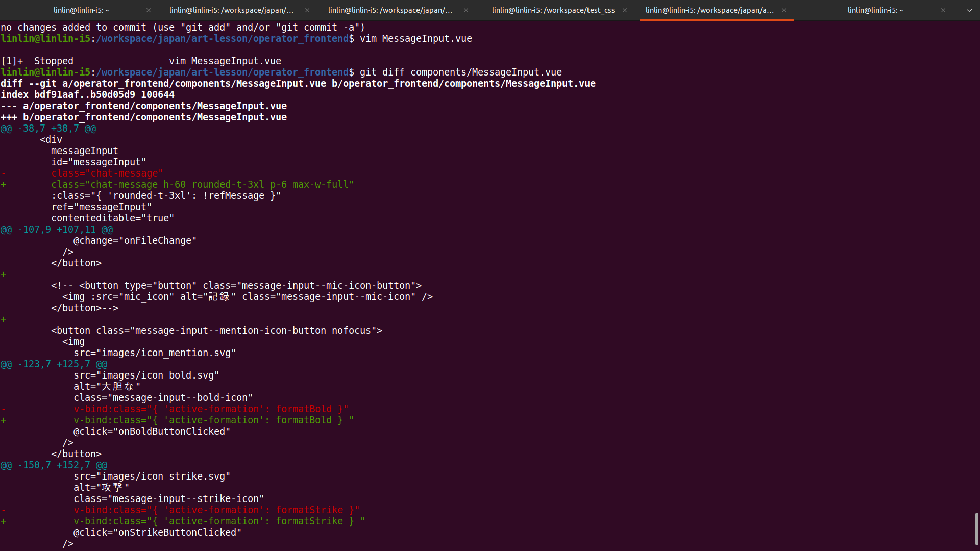Switch to first linlin@linlin-i5: ~ tab
The height and width of the screenshot is (551, 980).
click(81, 10)
